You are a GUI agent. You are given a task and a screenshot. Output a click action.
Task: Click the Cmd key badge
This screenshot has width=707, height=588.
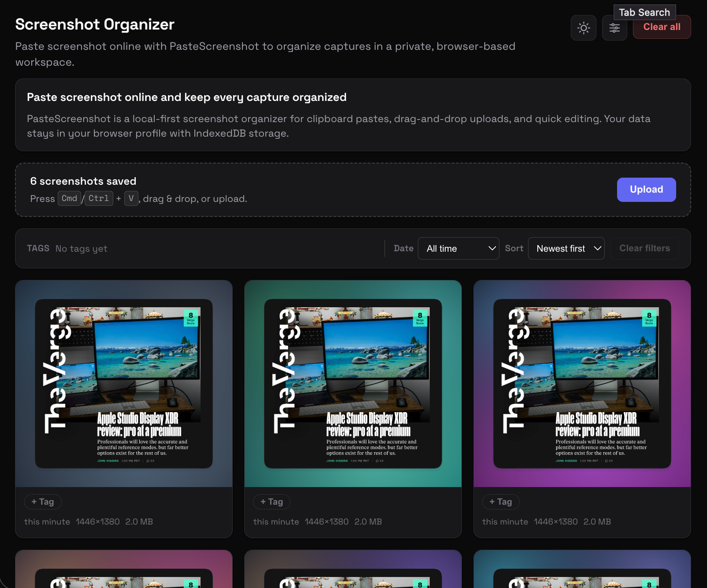click(69, 198)
